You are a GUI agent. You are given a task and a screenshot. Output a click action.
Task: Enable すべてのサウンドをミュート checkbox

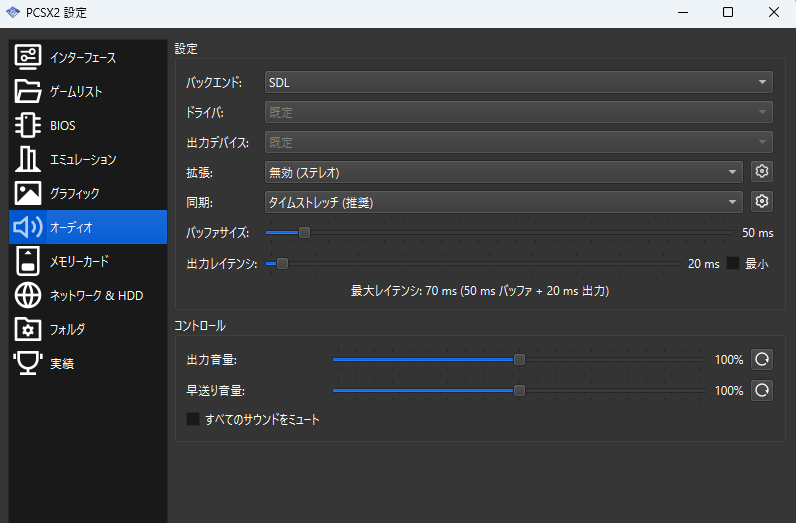coord(194,420)
